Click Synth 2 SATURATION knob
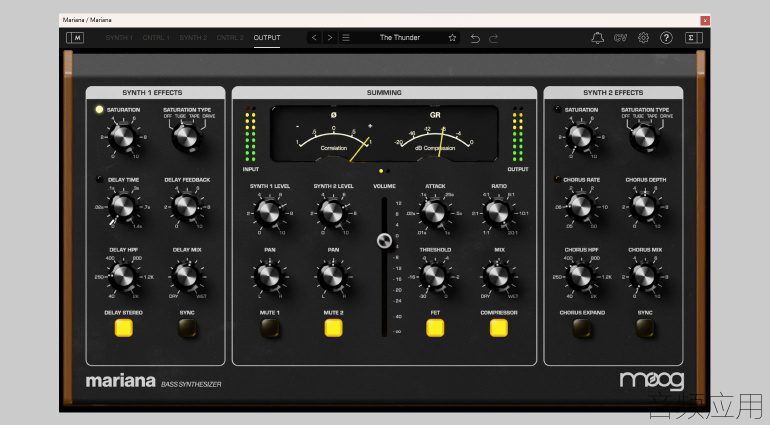Screen dimensions: 770x425 581,137
